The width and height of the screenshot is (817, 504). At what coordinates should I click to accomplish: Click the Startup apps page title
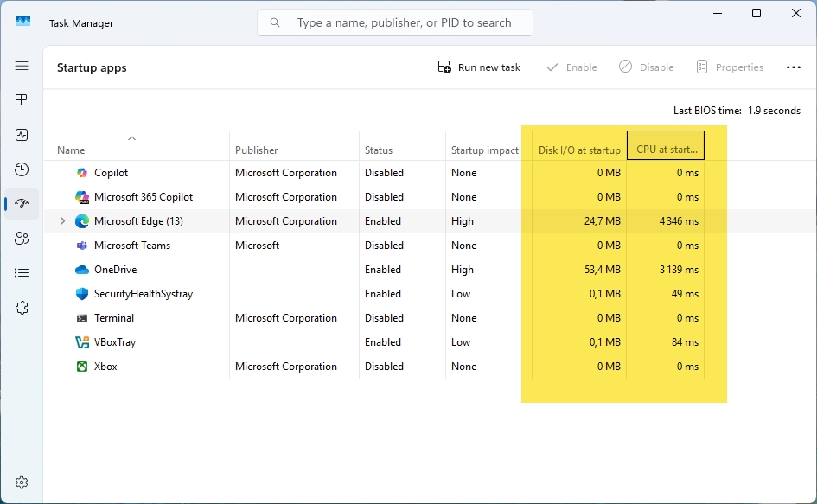(x=92, y=67)
